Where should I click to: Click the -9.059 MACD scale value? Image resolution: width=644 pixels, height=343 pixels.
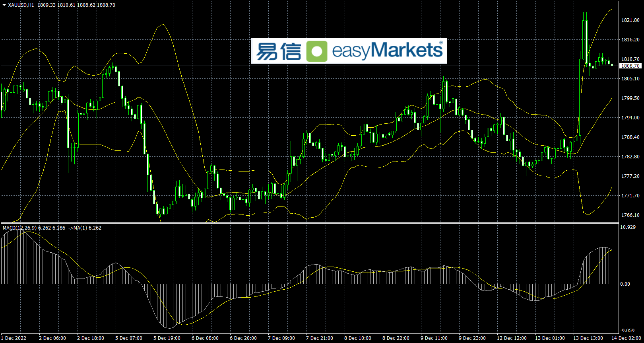point(628,331)
